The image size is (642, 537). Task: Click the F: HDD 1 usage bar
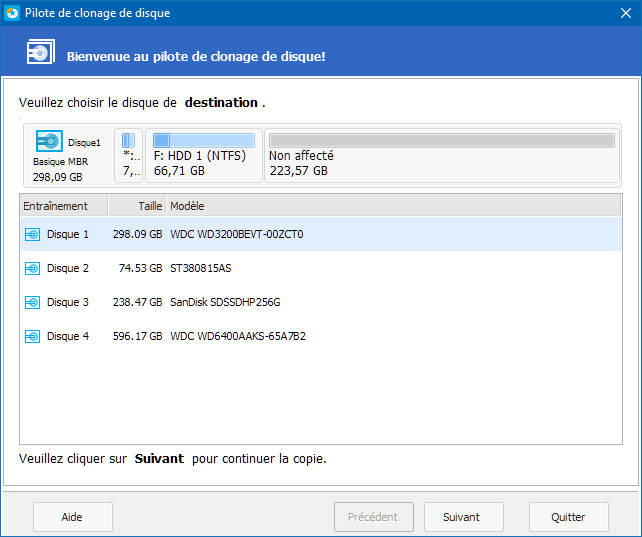[204, 140]
